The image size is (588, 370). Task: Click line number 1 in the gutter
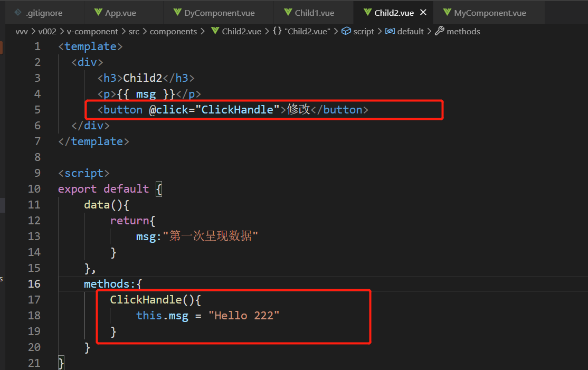(37, 46)
